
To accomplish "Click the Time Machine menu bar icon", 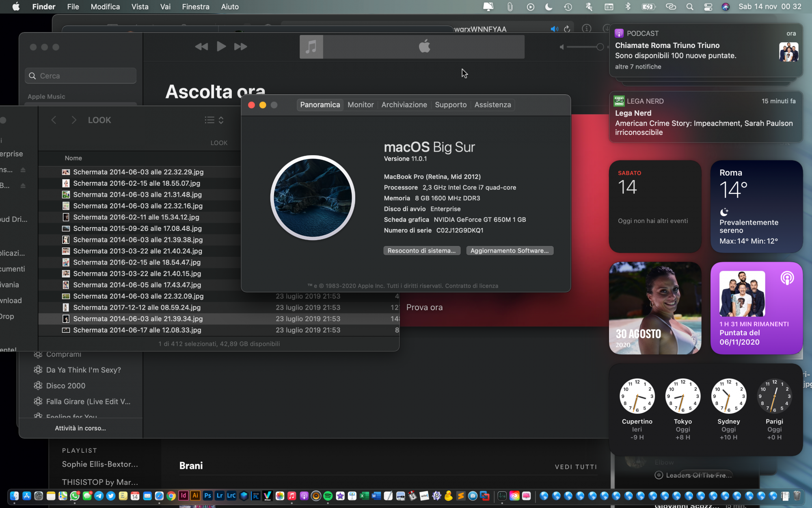I will [568, 7].
